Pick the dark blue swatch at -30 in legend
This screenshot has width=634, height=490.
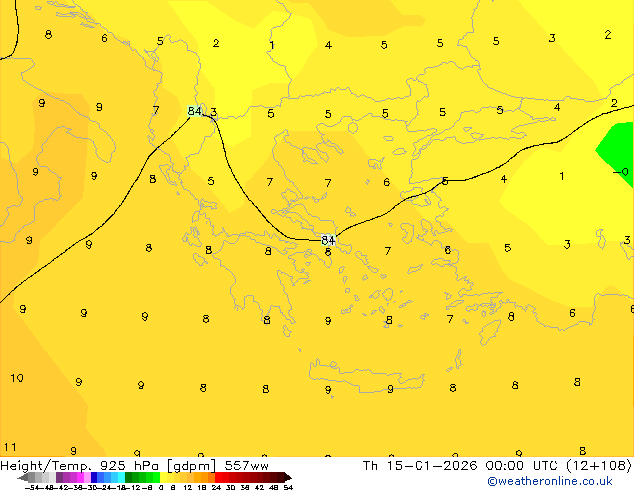pos(94,477)
